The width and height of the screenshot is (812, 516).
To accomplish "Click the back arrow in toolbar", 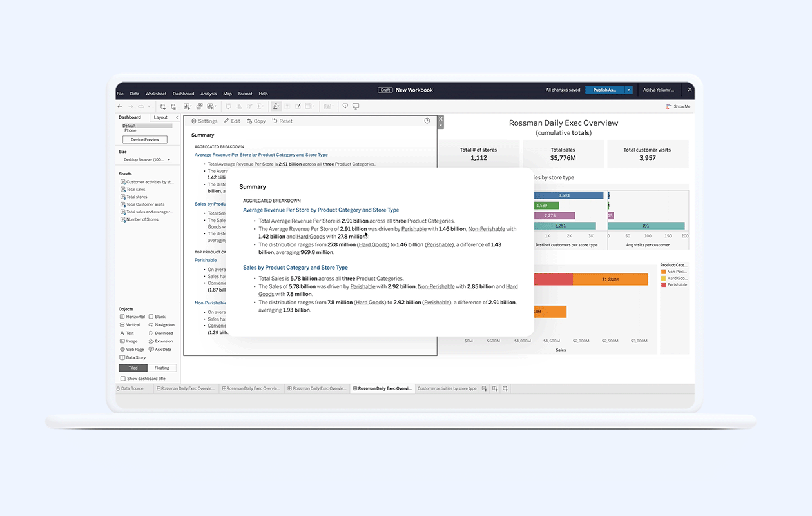I will [120, 106].
